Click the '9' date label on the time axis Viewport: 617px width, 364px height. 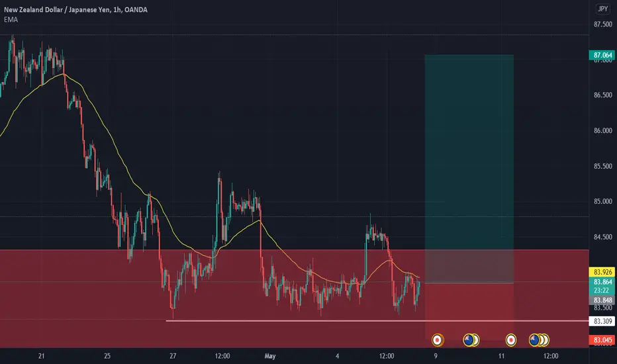[x=436, y=356]
